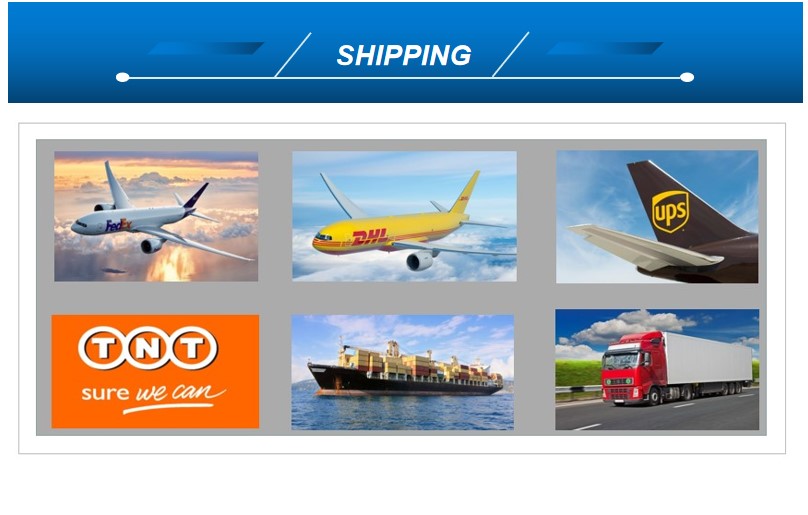Click the white trailer of the truck

click(x=709, y=358)
